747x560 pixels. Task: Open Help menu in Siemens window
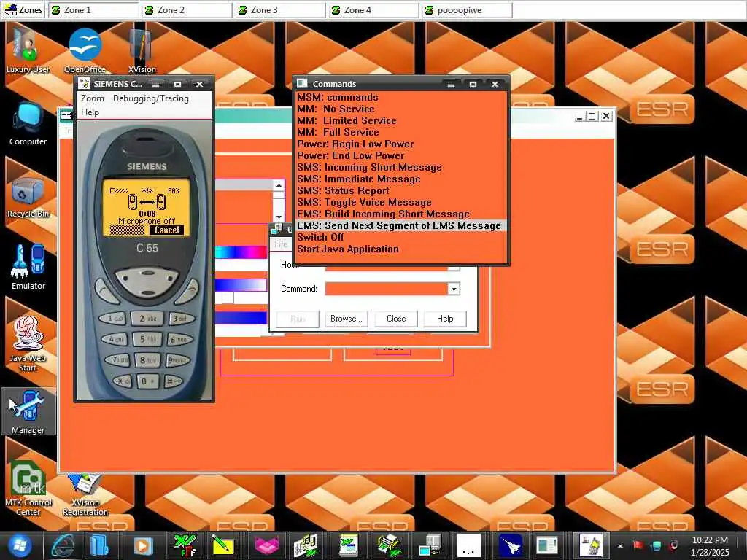point(90,112)
